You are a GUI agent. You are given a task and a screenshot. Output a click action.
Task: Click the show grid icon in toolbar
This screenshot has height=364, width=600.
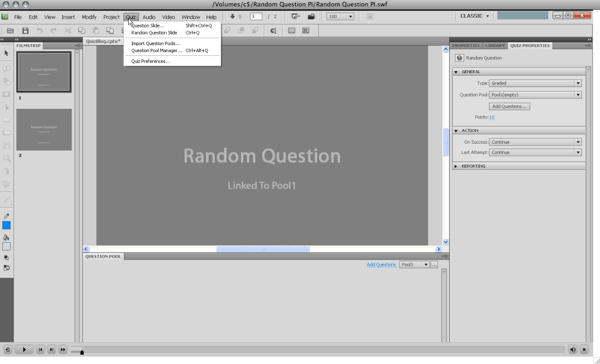pyautogui.click(x=291, y=31)
